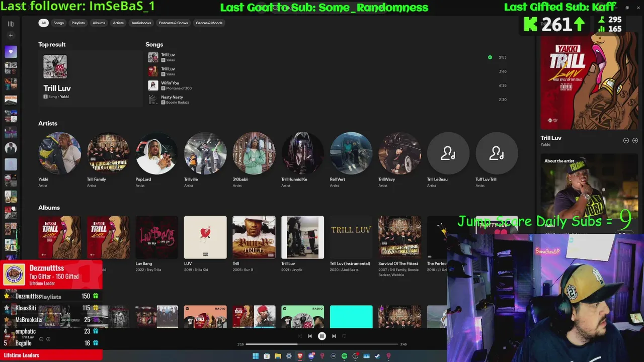The height and width of the screenshot is (362, 644).
Task: Open Trill LeBeau artist placeholder icon
Action: coord(448,153)
